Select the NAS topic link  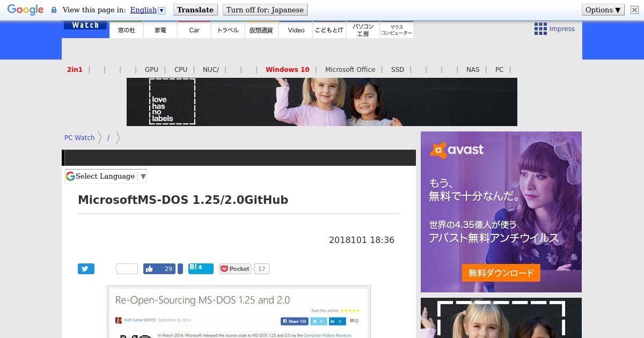pyautogui.click(x=473, y=69)
